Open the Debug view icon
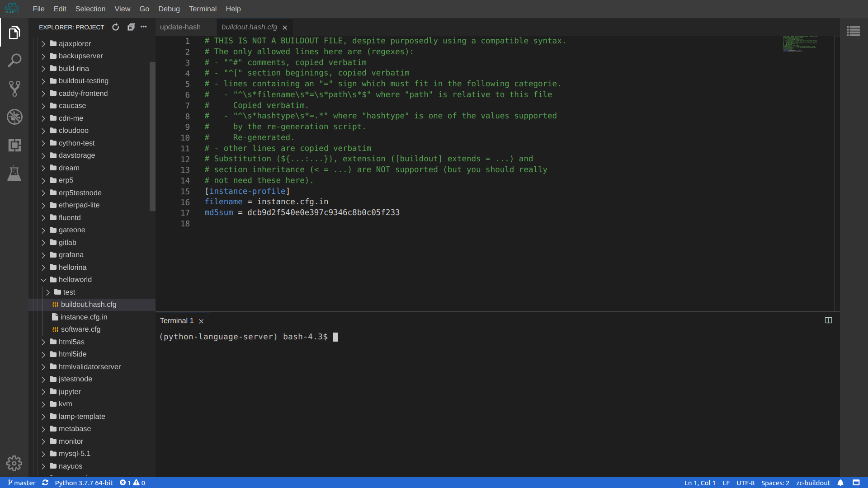The image size is (868, 488). (14, 117)
